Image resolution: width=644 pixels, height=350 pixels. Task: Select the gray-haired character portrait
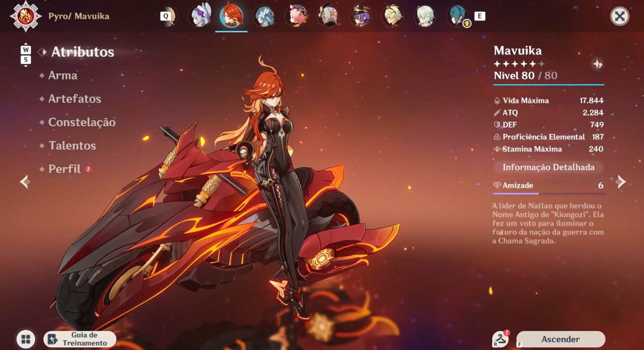(x=328, y=16)
